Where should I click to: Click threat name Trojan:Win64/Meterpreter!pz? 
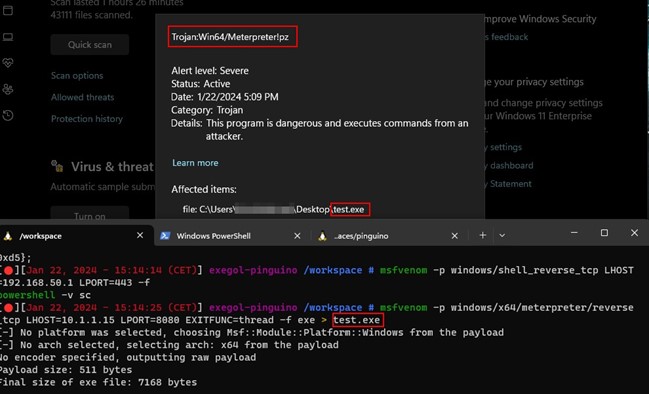point(230,37)
